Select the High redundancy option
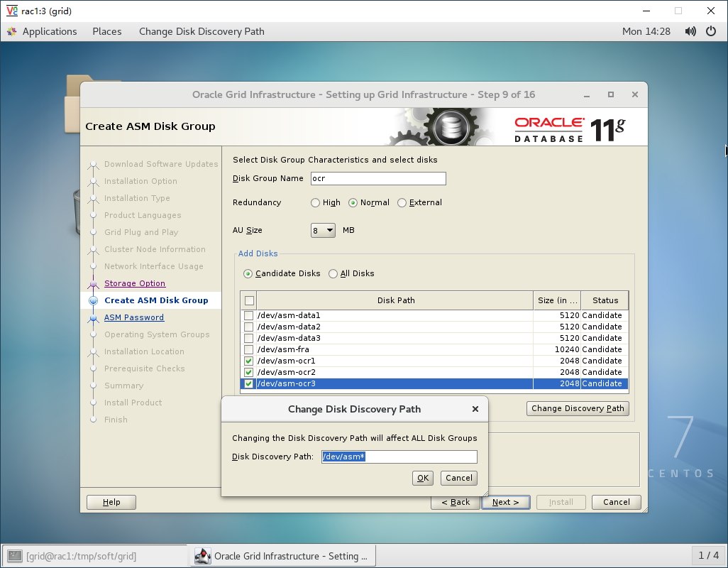Screen dimensions: 728x568 coord(315,202)
